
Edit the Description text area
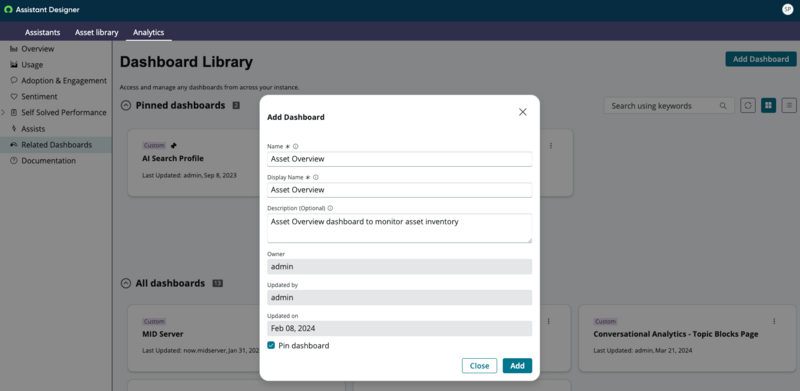(x=399, y=228)
